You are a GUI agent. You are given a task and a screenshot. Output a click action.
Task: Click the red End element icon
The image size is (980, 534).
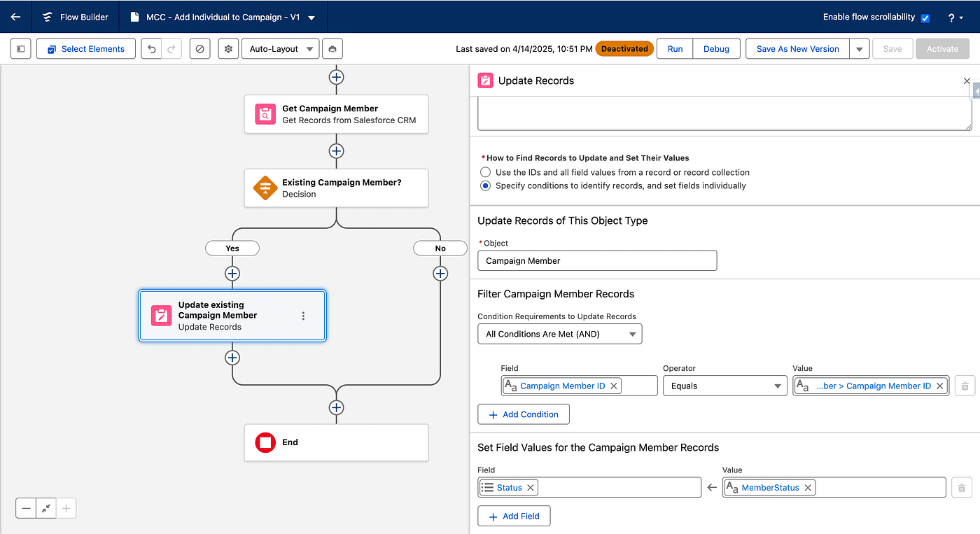click(265, 442)
